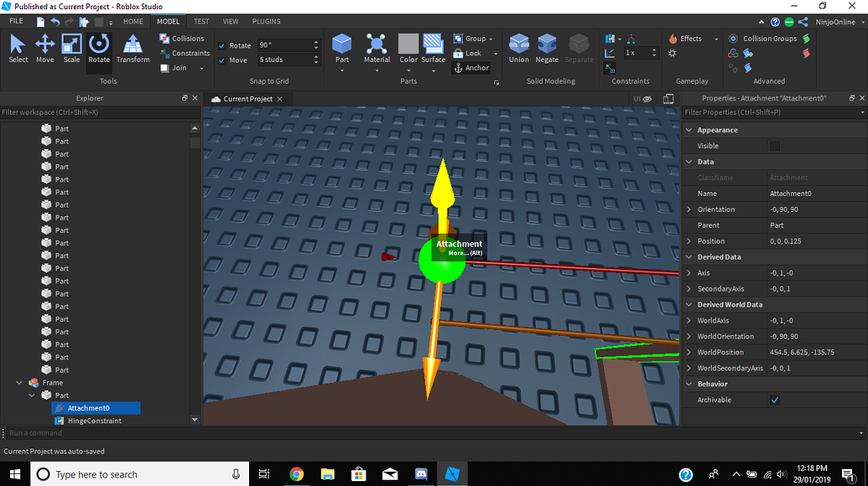868x486 pixels.
Task: Collapse the Frame item in Explorer
Action: point(18,382)
